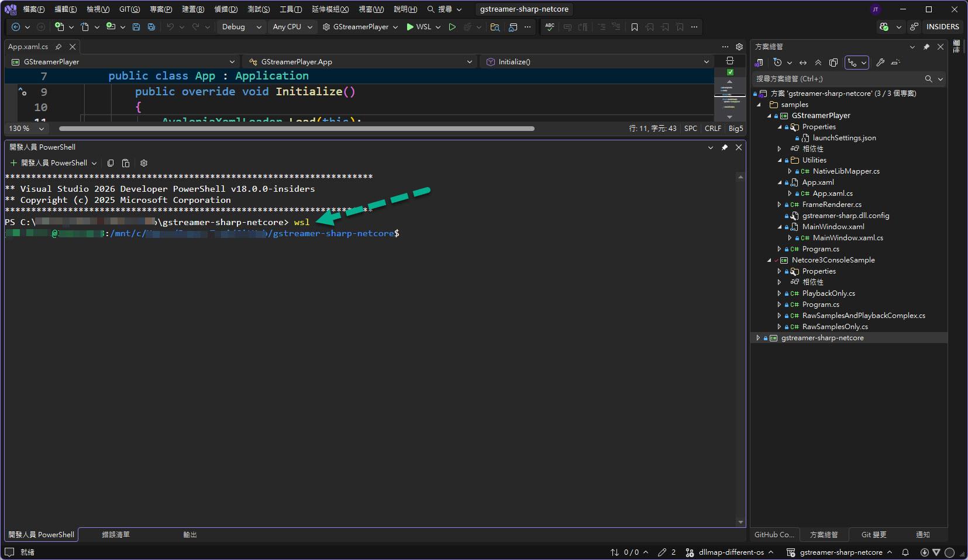
Task: Click the editor horizontal scrollbar
Action: point(297,129)
